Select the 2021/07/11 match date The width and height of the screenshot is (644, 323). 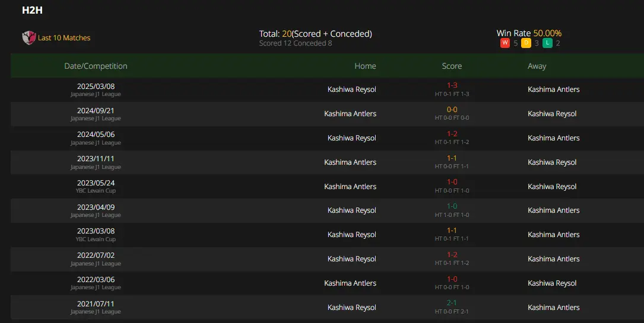[96, 303]
